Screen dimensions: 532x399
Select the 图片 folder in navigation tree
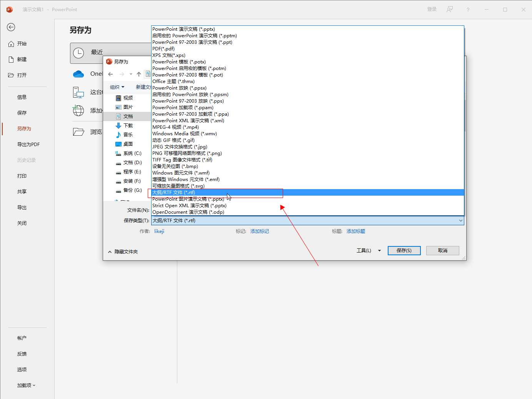point(124,107)
